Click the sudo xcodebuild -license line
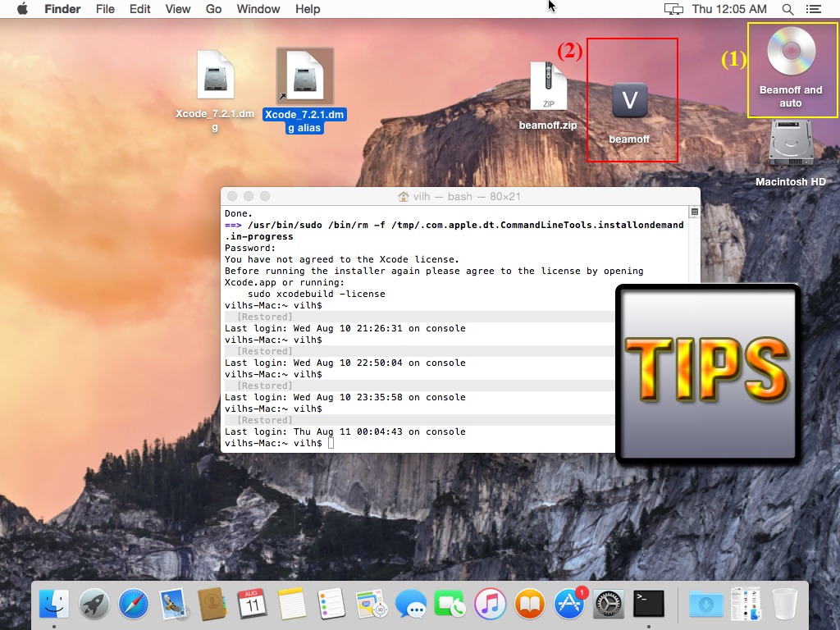The height and width of the screenshot is (630, 840). (x=316, y=294)
